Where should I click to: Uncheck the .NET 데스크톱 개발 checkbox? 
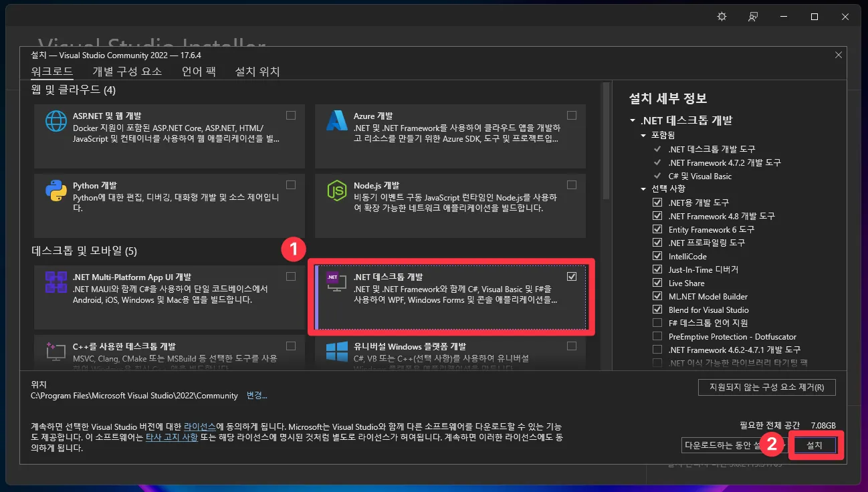pyautogui.click(x=572, y=276)
